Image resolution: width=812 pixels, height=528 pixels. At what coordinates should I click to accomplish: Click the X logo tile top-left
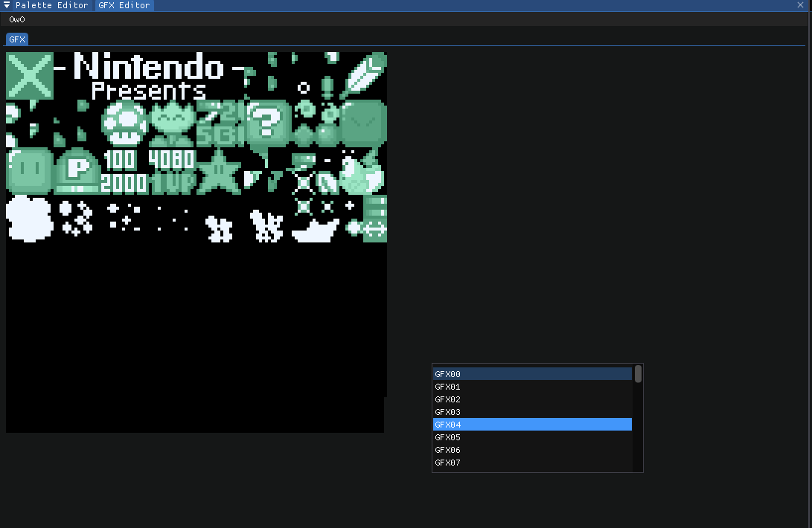(x=30, y=74)
